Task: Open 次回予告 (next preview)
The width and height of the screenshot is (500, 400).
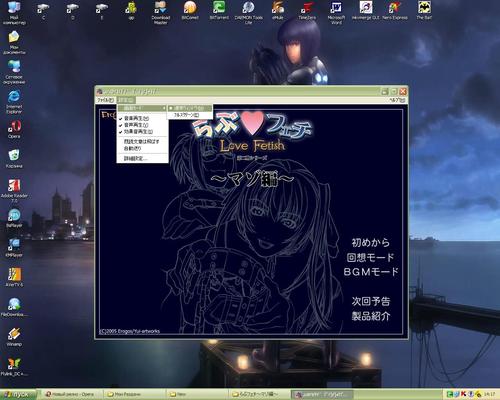Action: [x=371, y=301]
